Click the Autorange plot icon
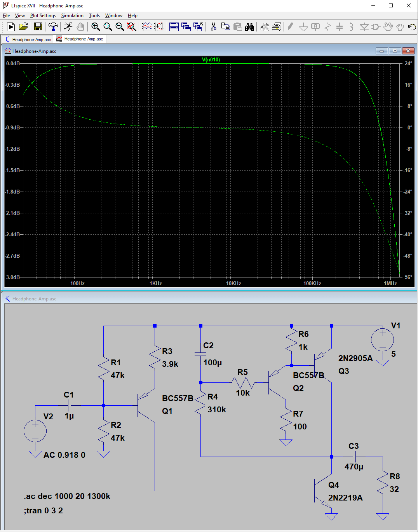This screenshot has width=418, height=532. pos(147,27)
